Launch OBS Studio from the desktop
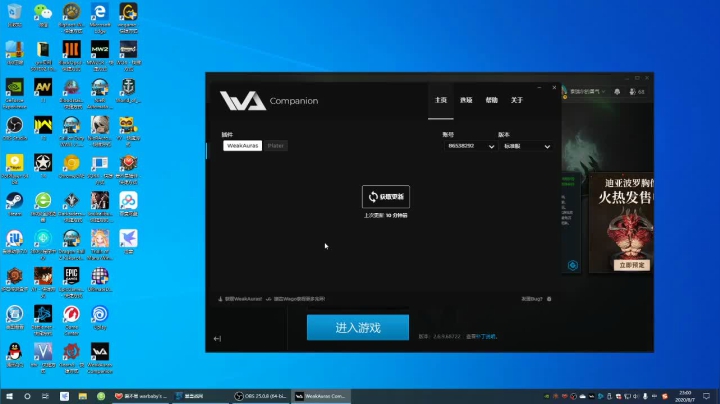The height and width of the screenshot is (404, 720). 15,128
